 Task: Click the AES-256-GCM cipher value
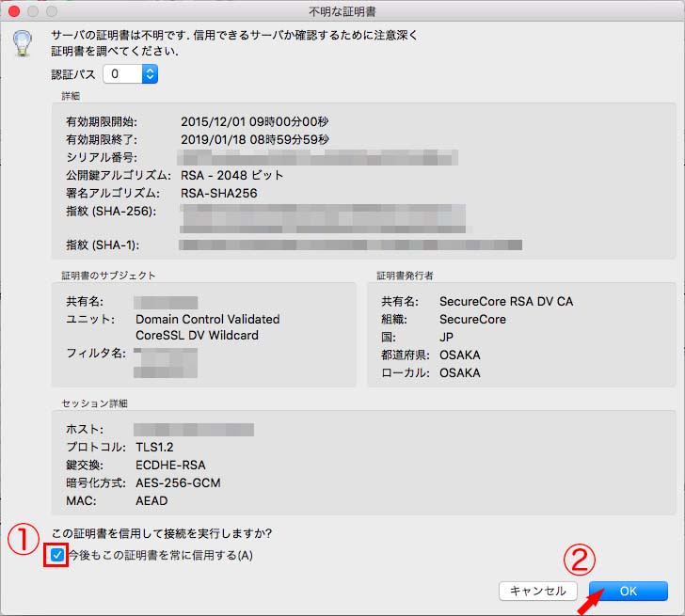(x=178, y=482)
